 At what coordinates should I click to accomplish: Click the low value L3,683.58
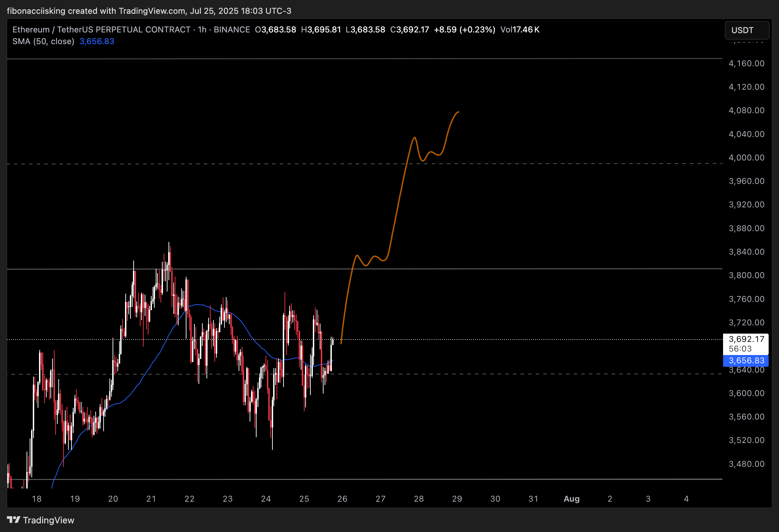[365, 30]
